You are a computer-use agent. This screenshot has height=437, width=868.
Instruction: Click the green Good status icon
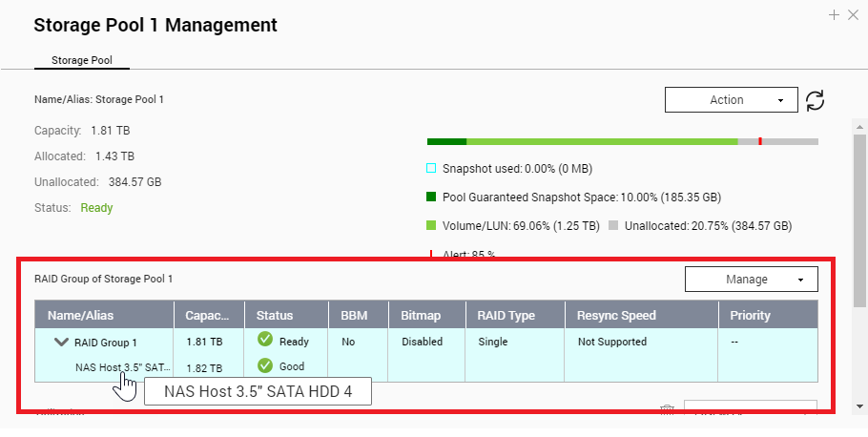[x=265, y=365]
